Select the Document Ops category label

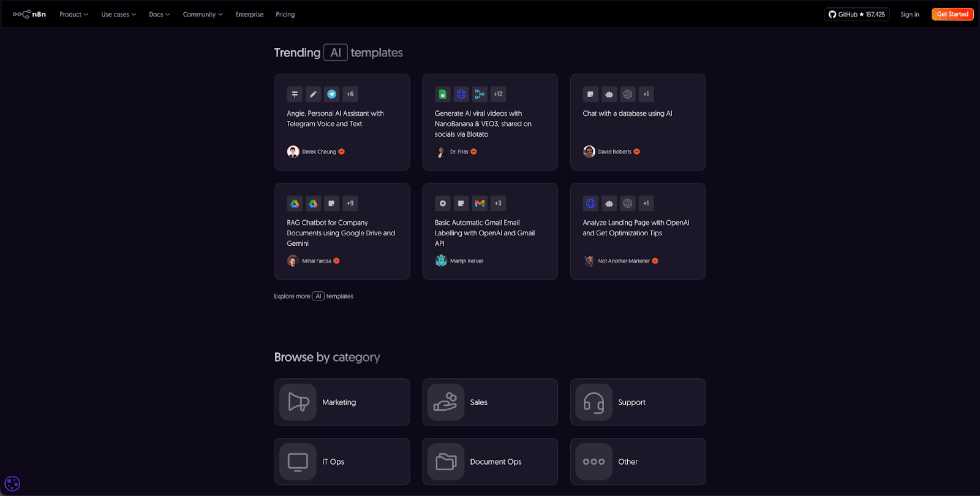coord(496,462)
